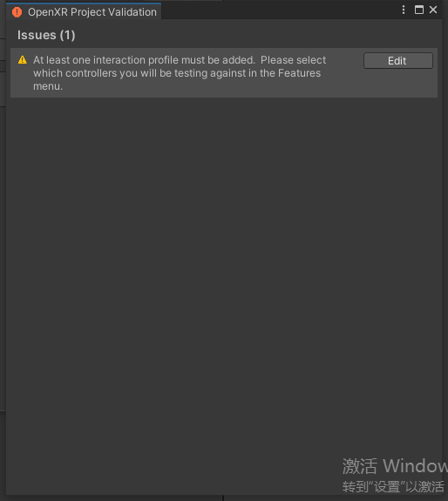Click the 激活 Windows watermark text
Screen dimensions: 448x501
click(x=395, y=466)
